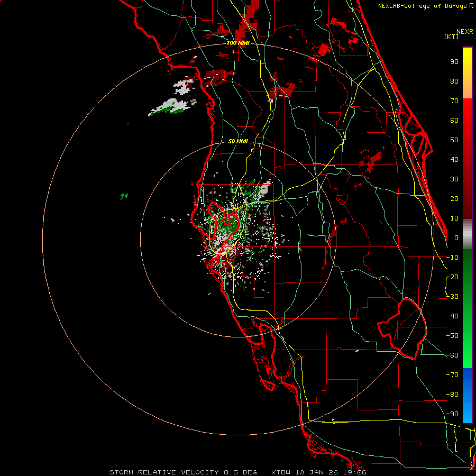
Task: Click the -60 knot scale value
Action: (x=452, y=355)
